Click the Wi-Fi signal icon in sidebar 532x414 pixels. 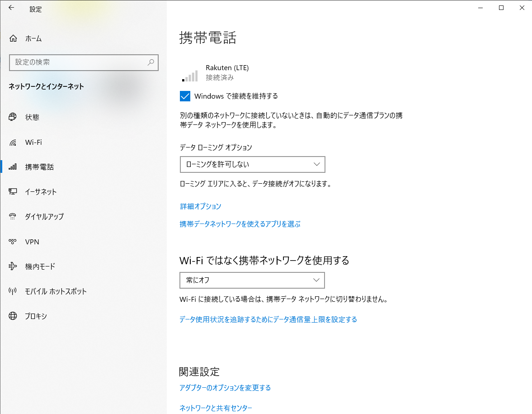(x=13, y=143)
